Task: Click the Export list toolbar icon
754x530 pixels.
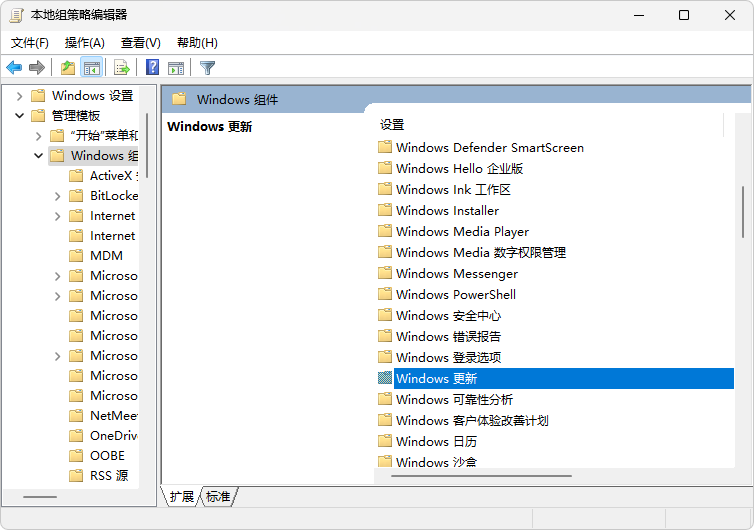Action: point(122,67)
